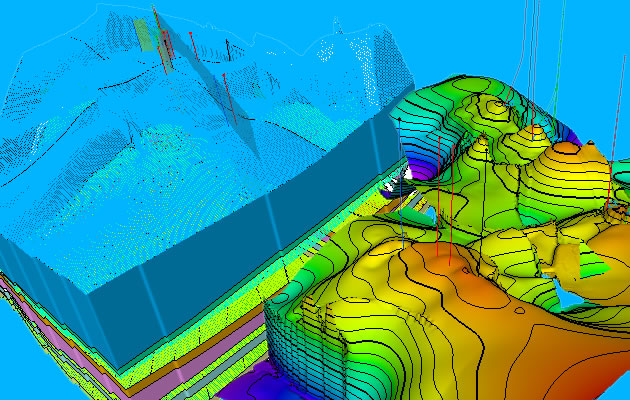The image size is (630, 400).
Task: Click the green cliff wall at bottom center
Action: (x=300, y=340)
